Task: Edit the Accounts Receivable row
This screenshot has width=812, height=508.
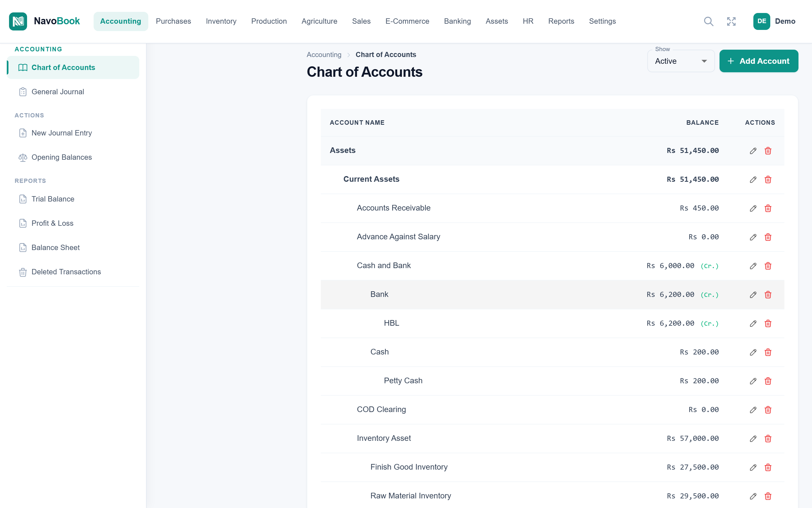Action: point(753,208)
